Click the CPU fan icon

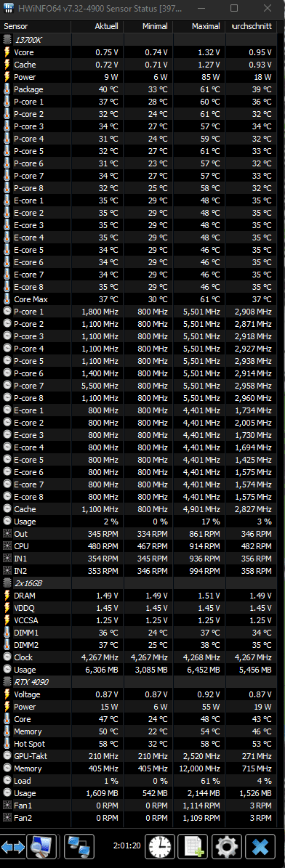tap(7, 546)
